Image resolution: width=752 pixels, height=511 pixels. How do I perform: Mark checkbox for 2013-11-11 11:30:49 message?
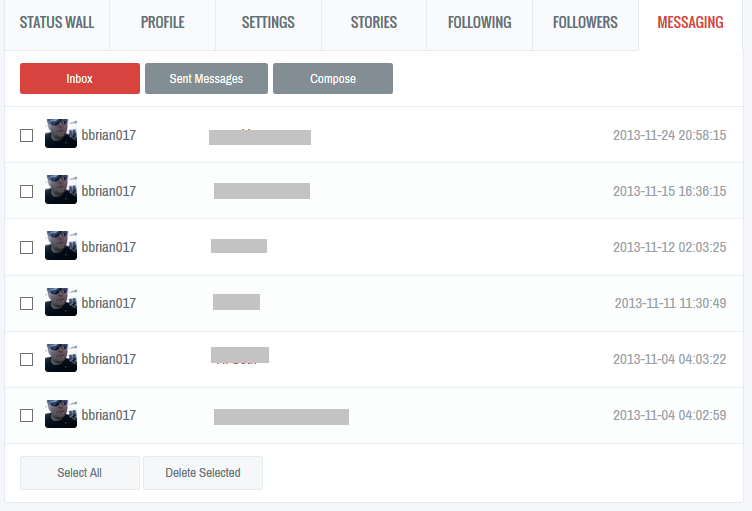coord(27,304)
